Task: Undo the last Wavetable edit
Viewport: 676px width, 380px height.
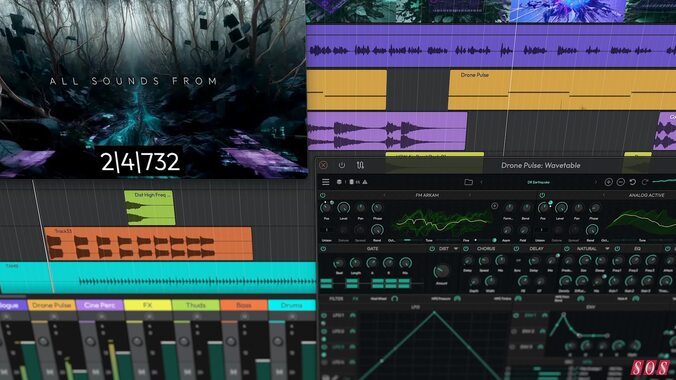Action: (632, 182)
